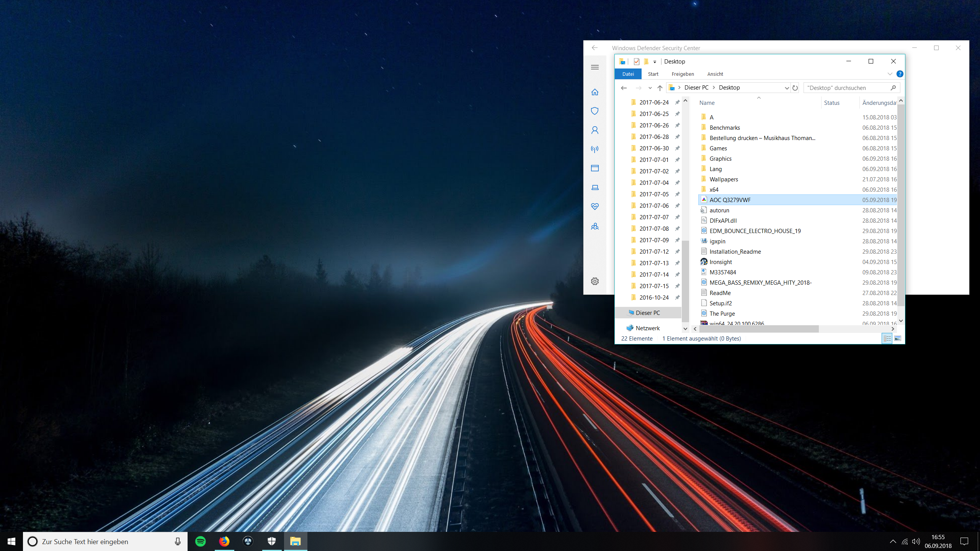
Task: Open Virus & threat protection shield icon
Action: 595,111
